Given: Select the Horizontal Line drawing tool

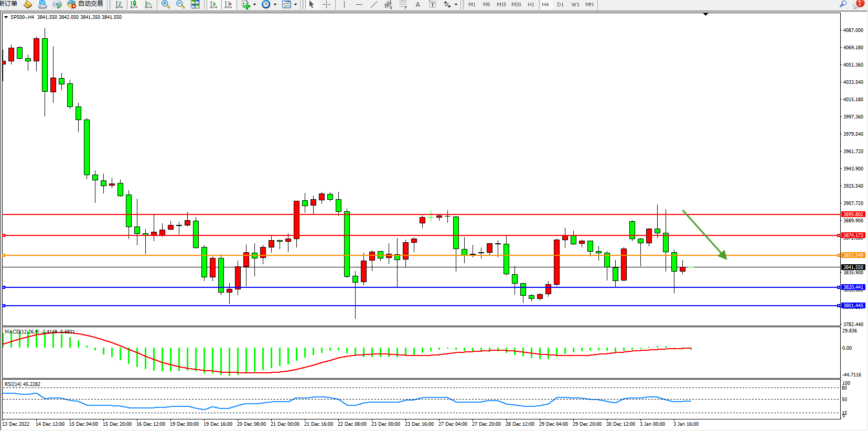Looking at the screenshot, I should click(359, 5).
